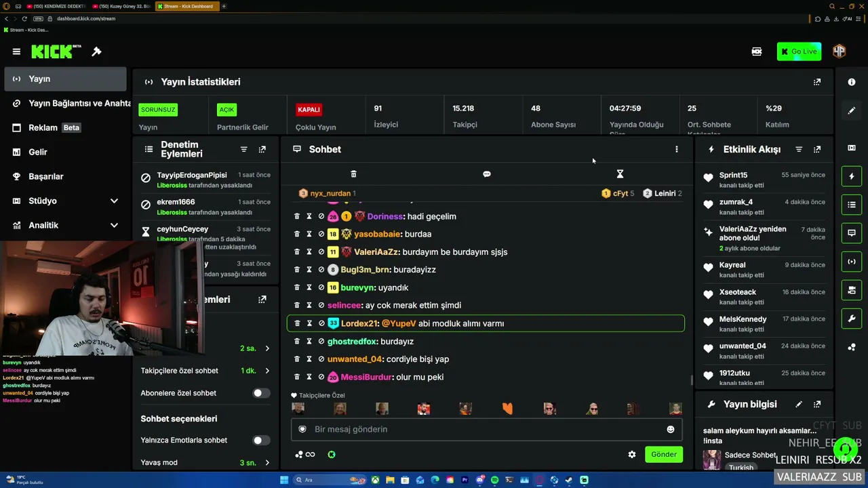Open the emoji picker in the chat box
Screen dimensions: 868x488
click(x=671, y=429)
